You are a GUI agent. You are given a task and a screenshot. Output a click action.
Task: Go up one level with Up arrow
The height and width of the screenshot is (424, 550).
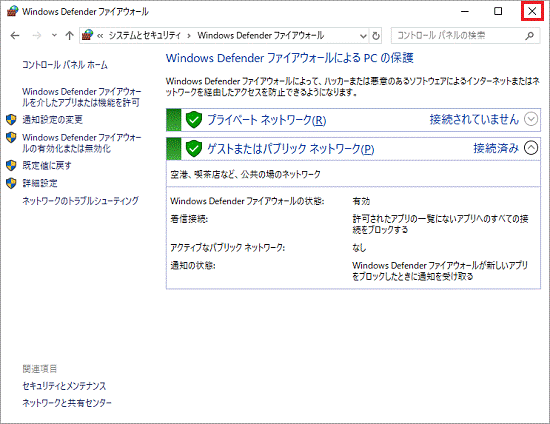pyautogui.click(x=69, y=35)
